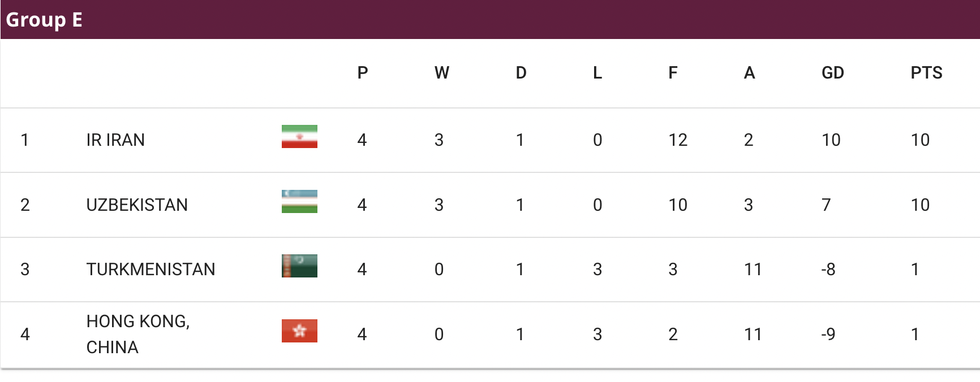This screenshot has width=980, height=382.
Task: Click the W column header
Action: click(x=441, y=72)
